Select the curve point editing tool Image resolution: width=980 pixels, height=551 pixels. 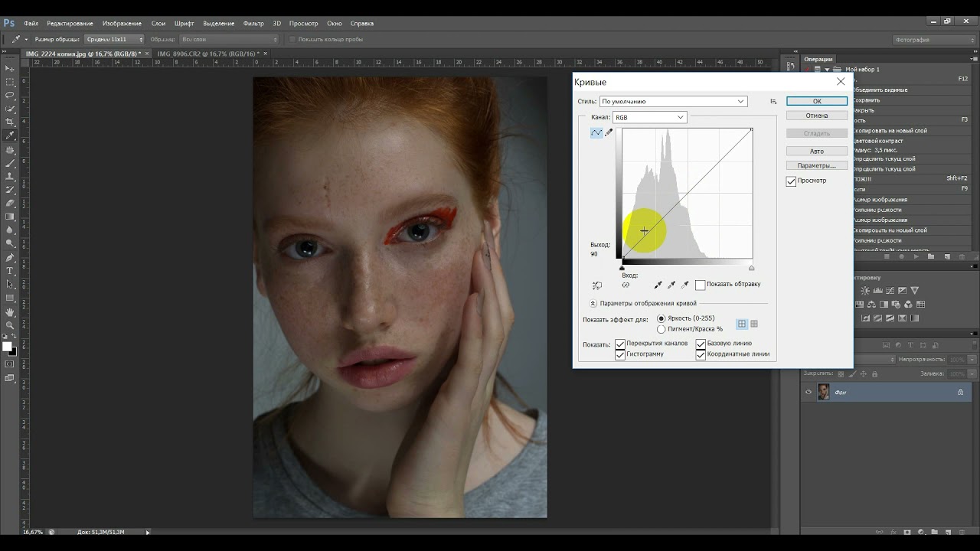(x=596, y=132)
